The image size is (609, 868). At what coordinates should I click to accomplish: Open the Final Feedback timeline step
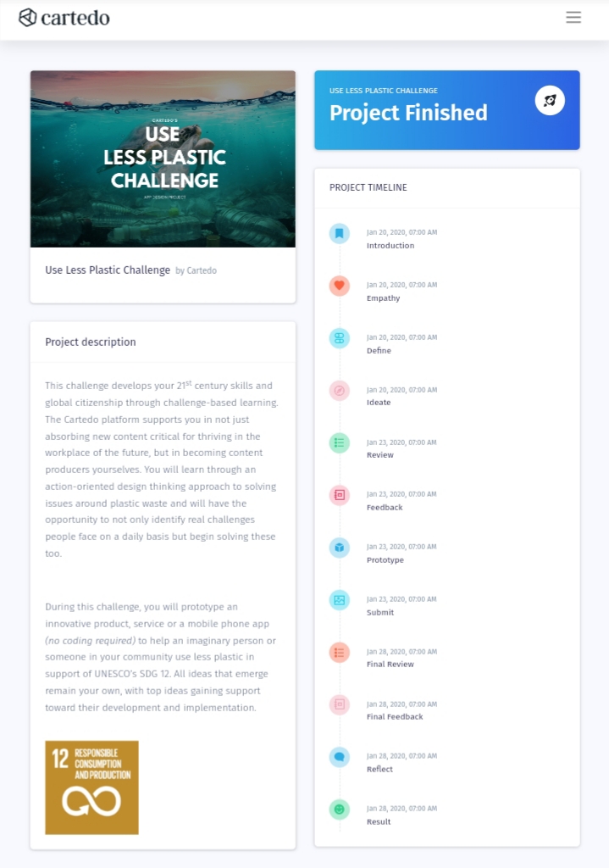(395, 716)
